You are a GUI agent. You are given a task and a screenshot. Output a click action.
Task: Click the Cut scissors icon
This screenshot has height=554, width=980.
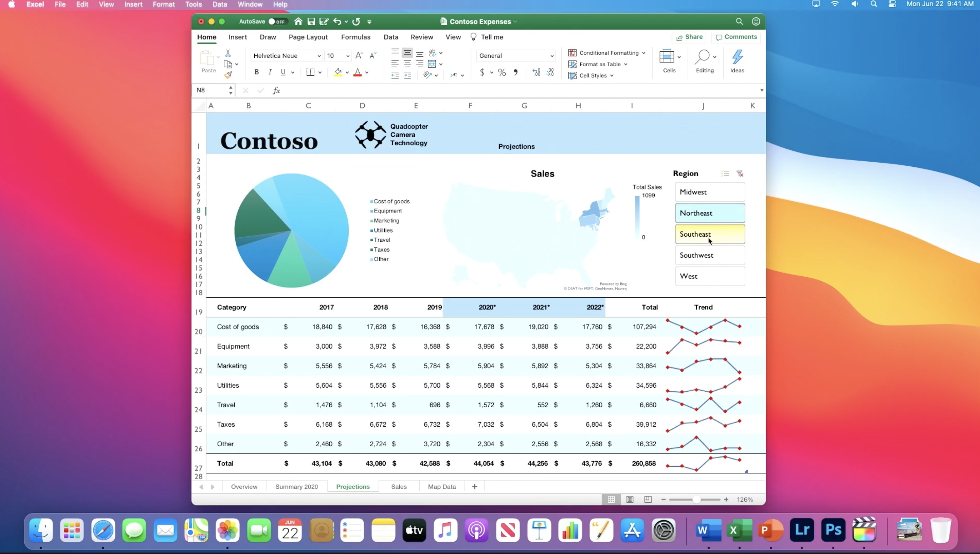228,53
